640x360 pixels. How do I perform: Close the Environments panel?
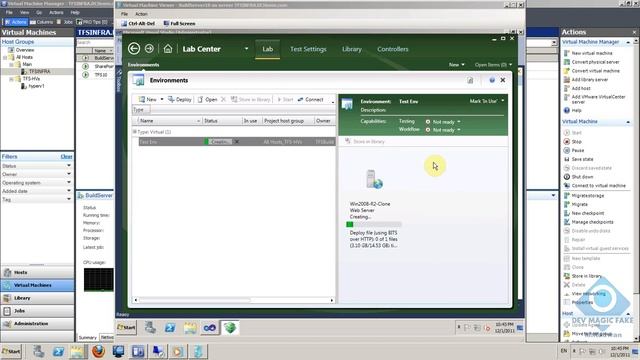click(503, 80)
